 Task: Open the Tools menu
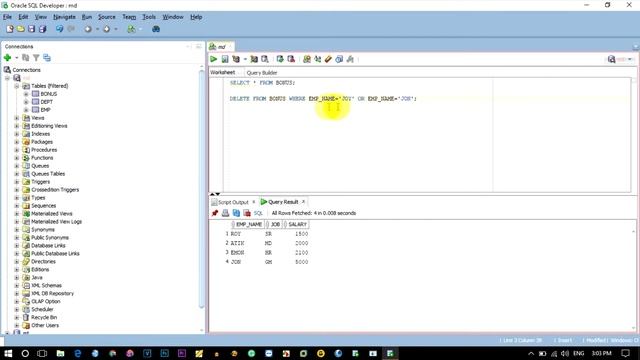coord(149,17)
